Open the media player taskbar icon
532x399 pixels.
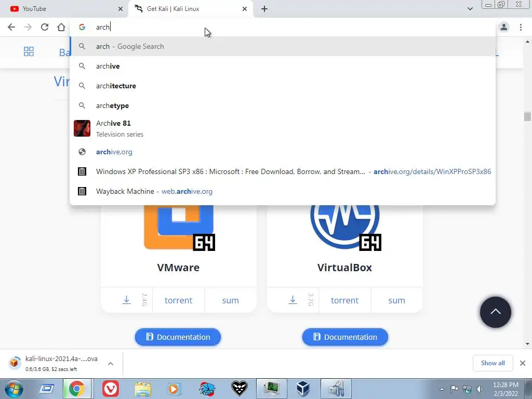(175, 389)
